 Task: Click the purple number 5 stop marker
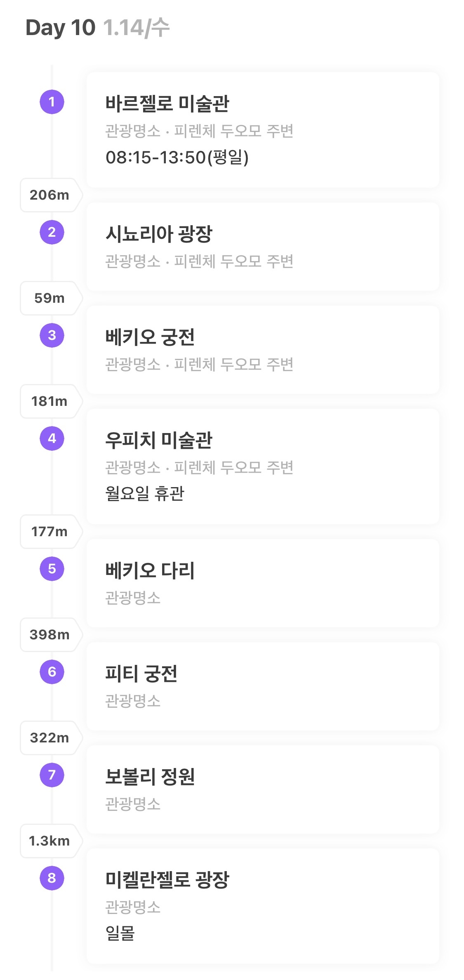(52, 569)
